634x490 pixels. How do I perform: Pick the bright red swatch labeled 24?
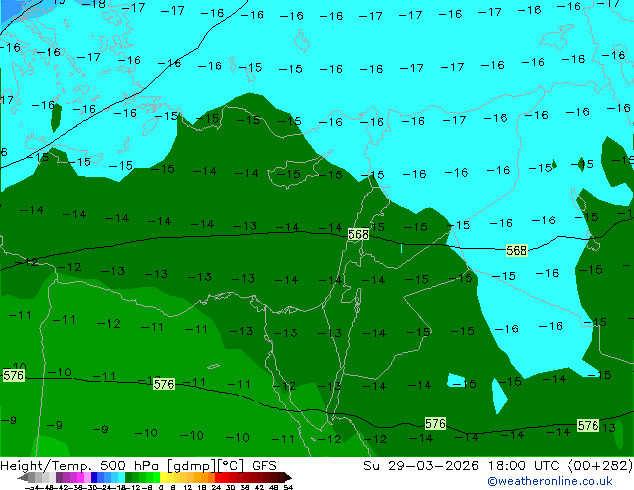point(218,477)
